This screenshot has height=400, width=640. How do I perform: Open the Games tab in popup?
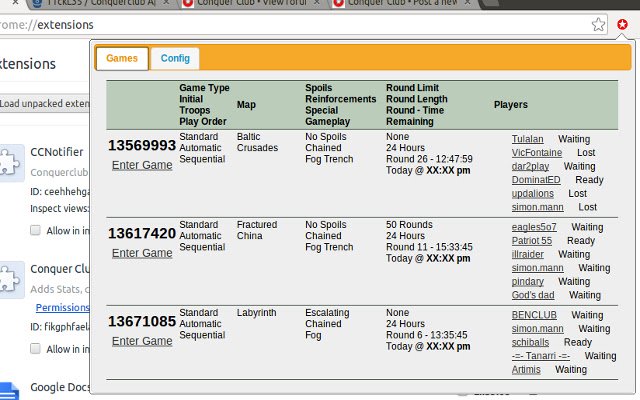coord(122,58)
